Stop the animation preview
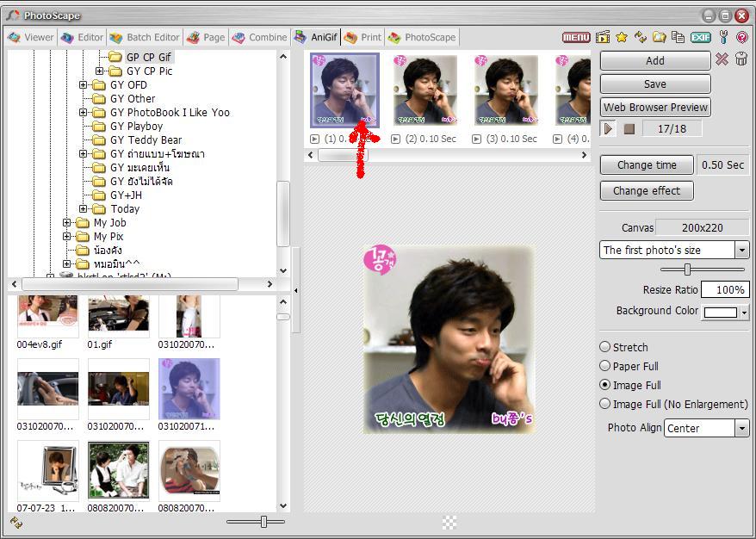 click(629, 129)
